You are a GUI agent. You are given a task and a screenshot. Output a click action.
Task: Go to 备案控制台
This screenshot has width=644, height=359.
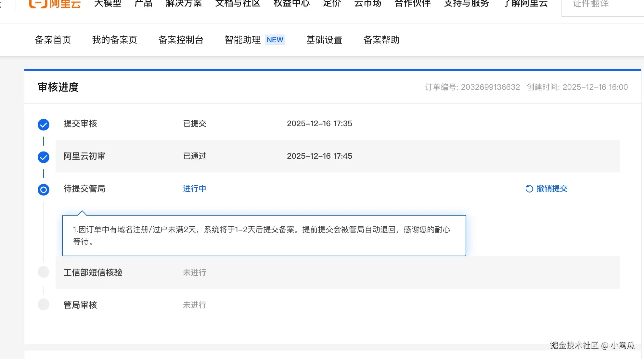coord(181,40)
